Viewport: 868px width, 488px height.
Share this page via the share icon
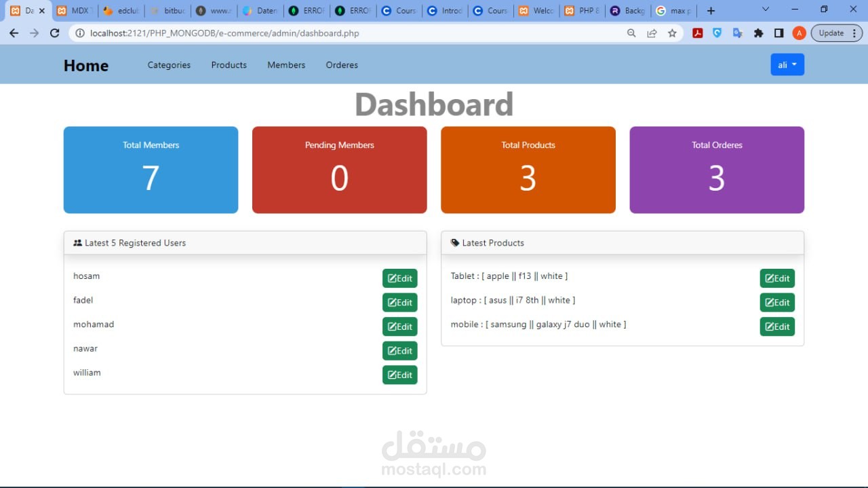click(652, 33)
